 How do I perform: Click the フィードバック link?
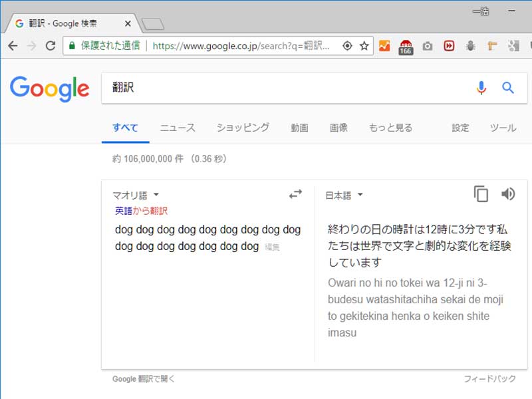(x=490, y=378)
